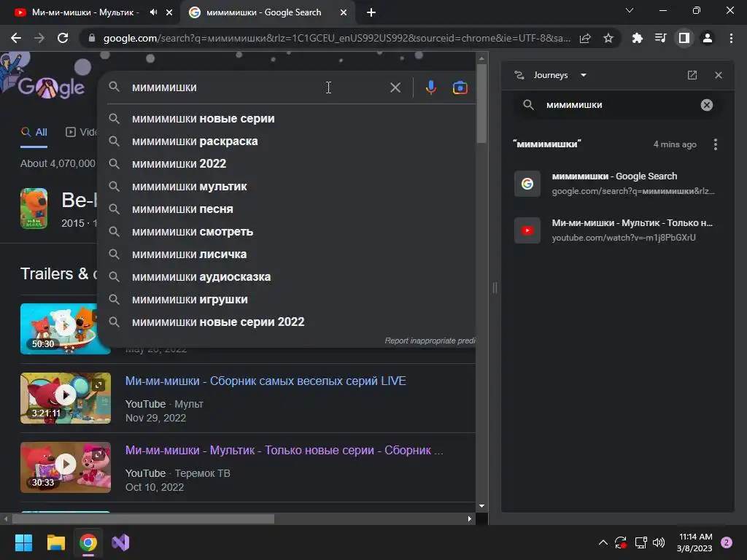This screenshot has height=560, width=747.
Task: Search by image with camera icon
Action: click(x=460, y=87)
